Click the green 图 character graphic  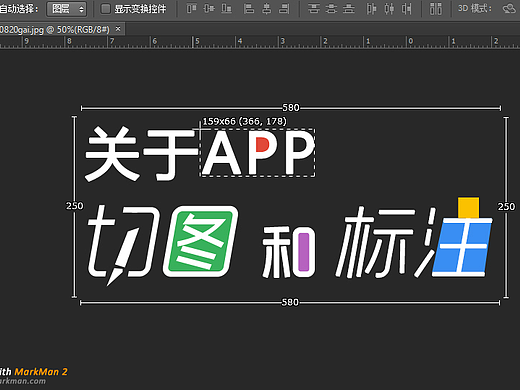[201, 241]
